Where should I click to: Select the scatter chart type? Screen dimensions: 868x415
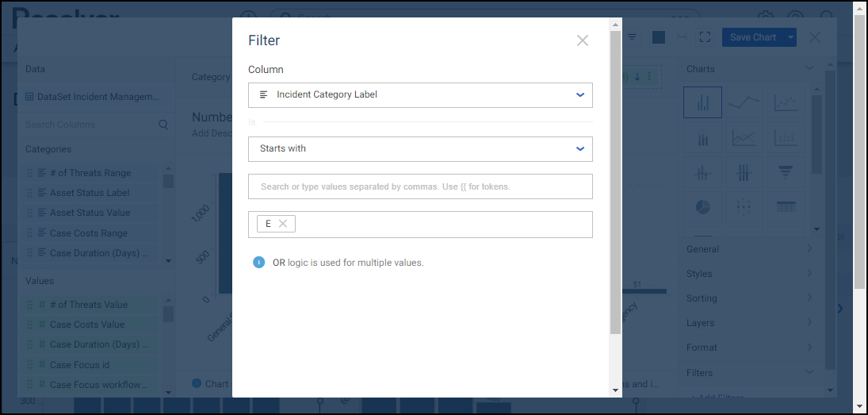(785, 103)
